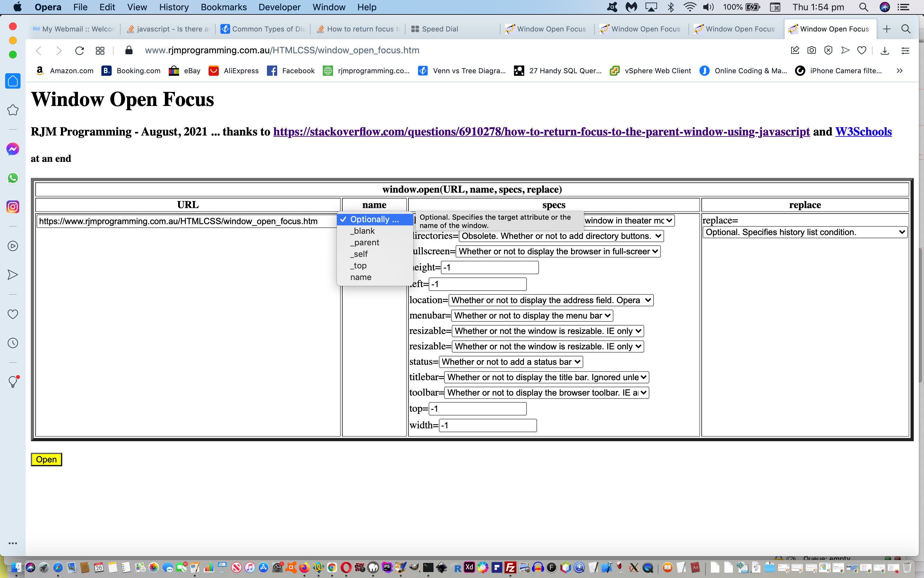This screenshot has height=578, width=924.
Task: Click the search tabs magnifier icon
Action: (906, 29)
